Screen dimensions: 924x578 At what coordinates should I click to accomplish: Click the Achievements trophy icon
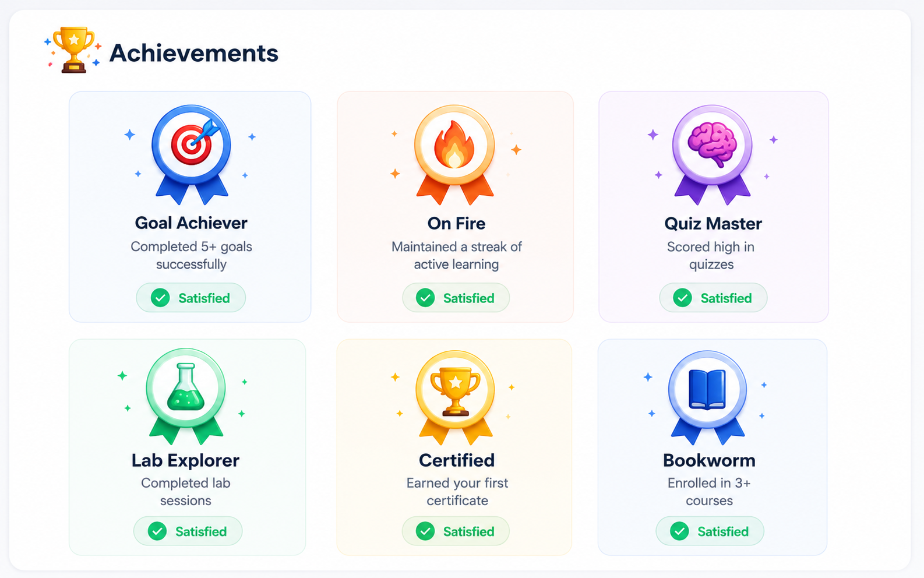tap(73, 50)
